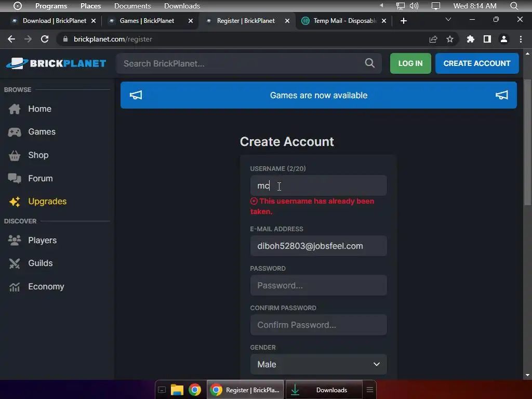Click the lock site info icon
The height and width of the screenshot is (399, 532).
(65, 39)
